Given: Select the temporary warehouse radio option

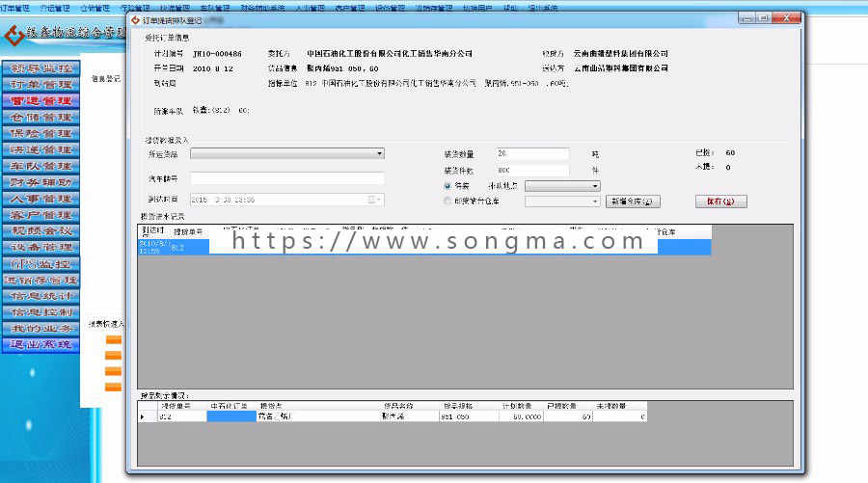Looking at the screenshot, I should pos(448,201).
